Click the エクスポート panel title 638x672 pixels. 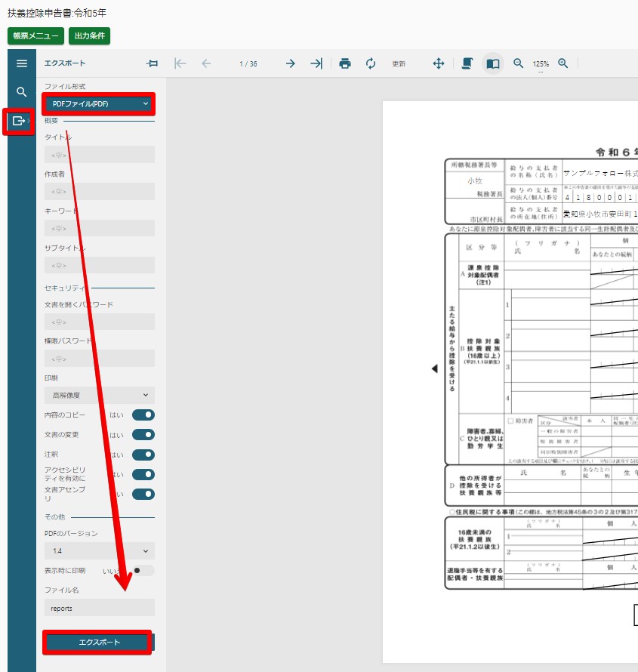coord(65,63)
